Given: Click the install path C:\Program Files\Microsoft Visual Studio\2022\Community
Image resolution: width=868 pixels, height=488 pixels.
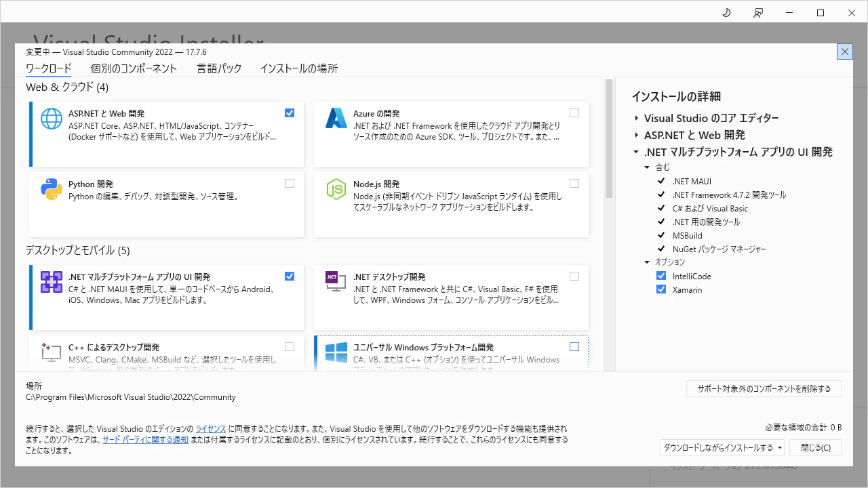Looking at the screenshot, I should tap(131, 397).
